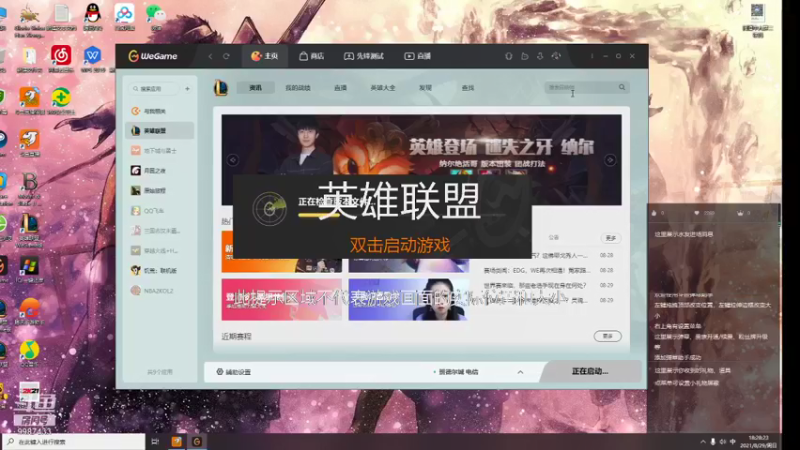The image size is (800, 450).
Task: Open news item starting 世界赛来临
Action: pyautogui.click(x=535, y=285)
